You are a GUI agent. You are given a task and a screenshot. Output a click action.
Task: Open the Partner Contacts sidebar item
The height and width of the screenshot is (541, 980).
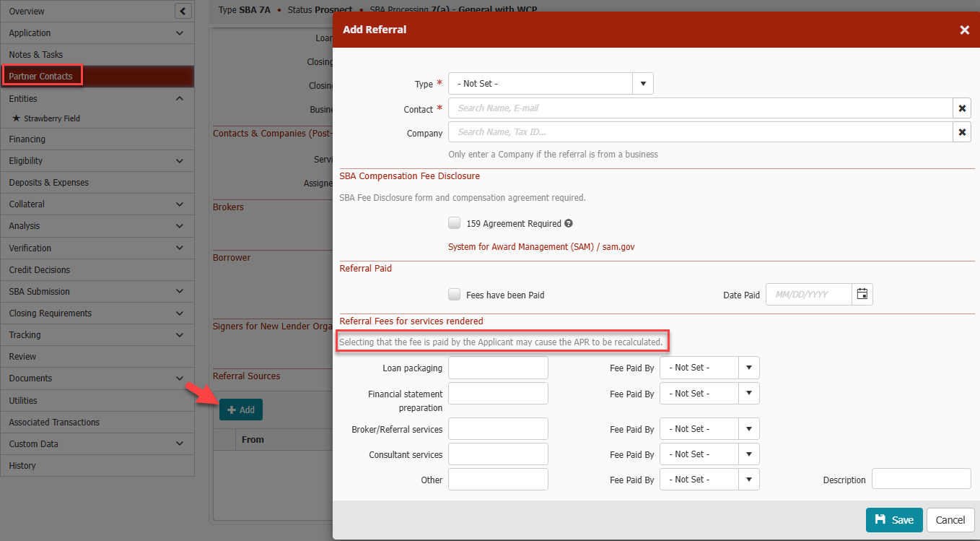41,77
